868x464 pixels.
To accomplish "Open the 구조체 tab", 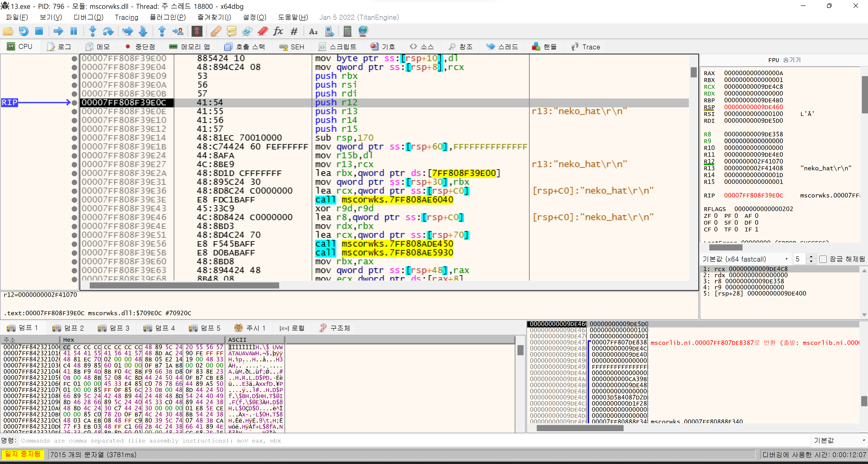I will [335, 328].
